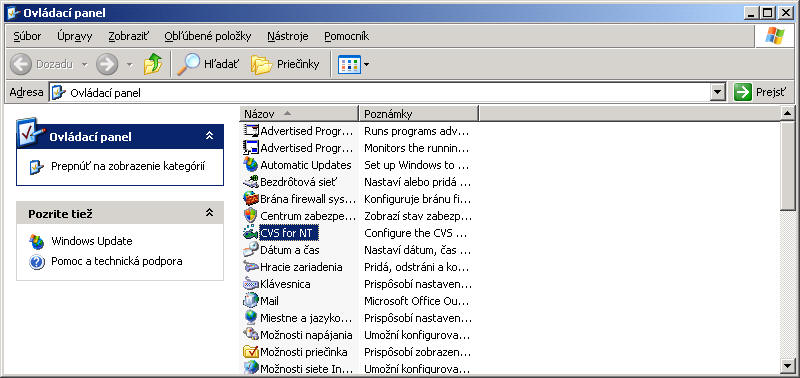
Task: Click the Dozadu back arrow
Action: 20,64
